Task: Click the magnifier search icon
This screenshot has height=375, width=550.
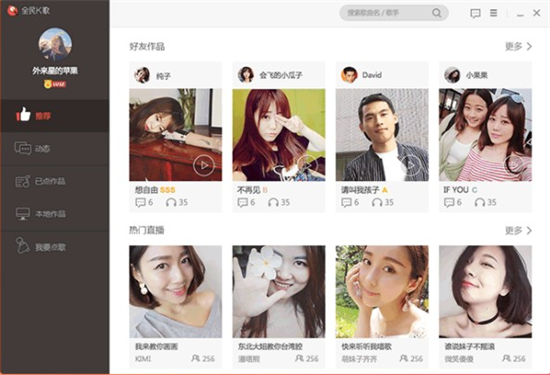Action: tap(436, 13)
